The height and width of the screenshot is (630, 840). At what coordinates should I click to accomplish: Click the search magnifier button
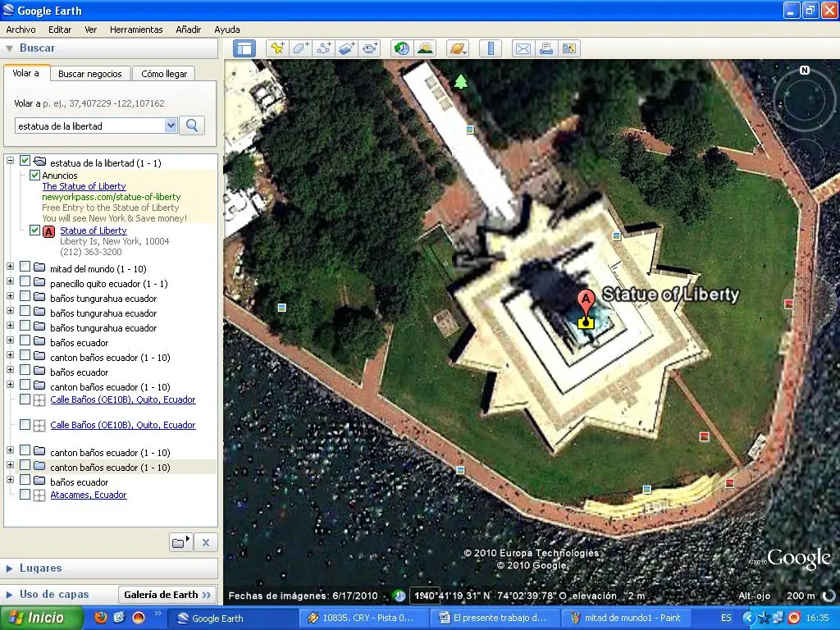(192, 126)
